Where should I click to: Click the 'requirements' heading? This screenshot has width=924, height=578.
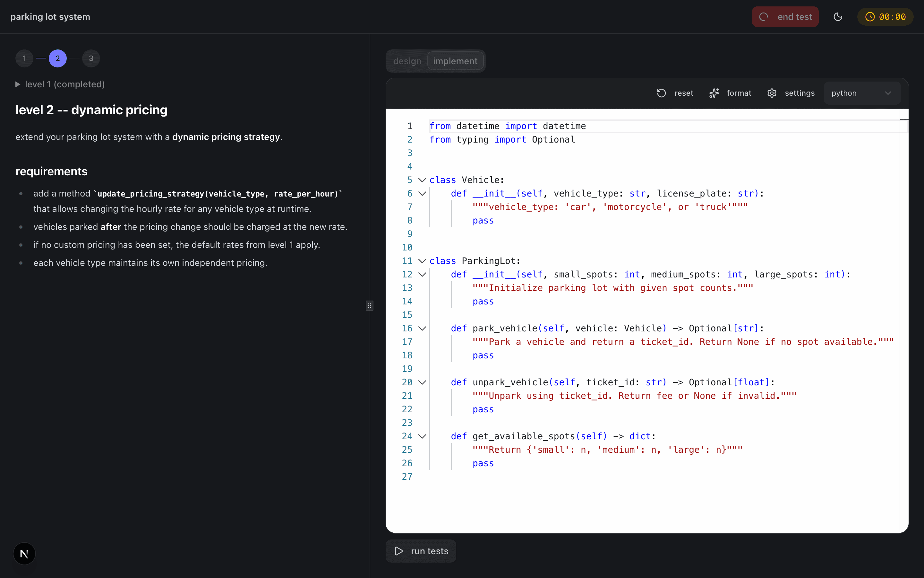click(52, 171)
